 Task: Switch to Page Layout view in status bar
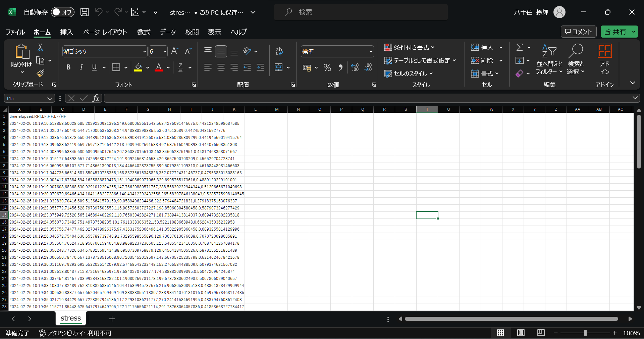tap(521, 333)
